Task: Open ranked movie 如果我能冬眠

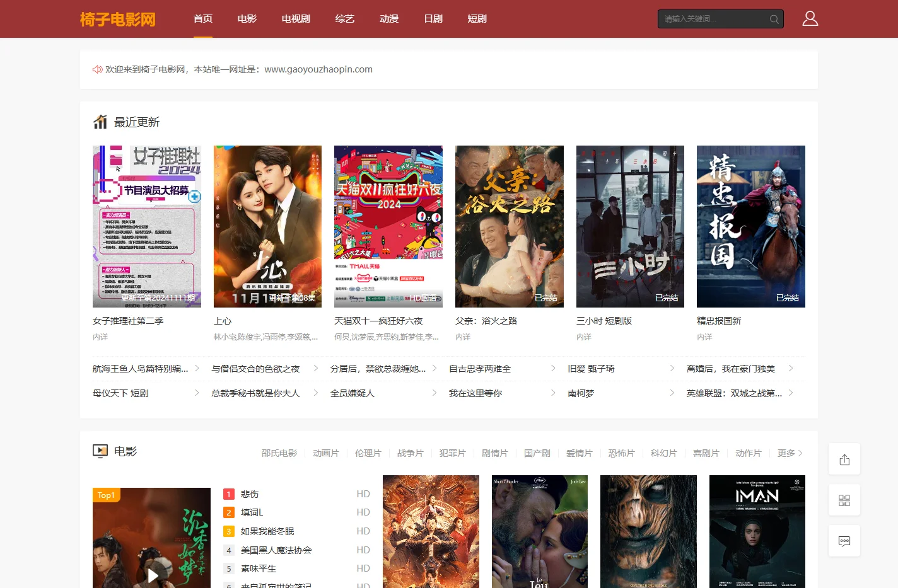Action: [267, 531]
